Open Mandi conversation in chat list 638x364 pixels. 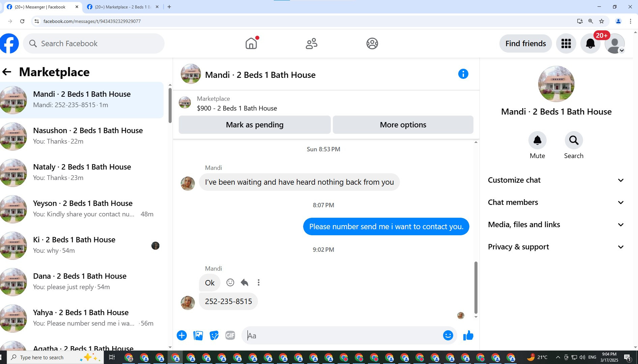[x=82, y=100]
